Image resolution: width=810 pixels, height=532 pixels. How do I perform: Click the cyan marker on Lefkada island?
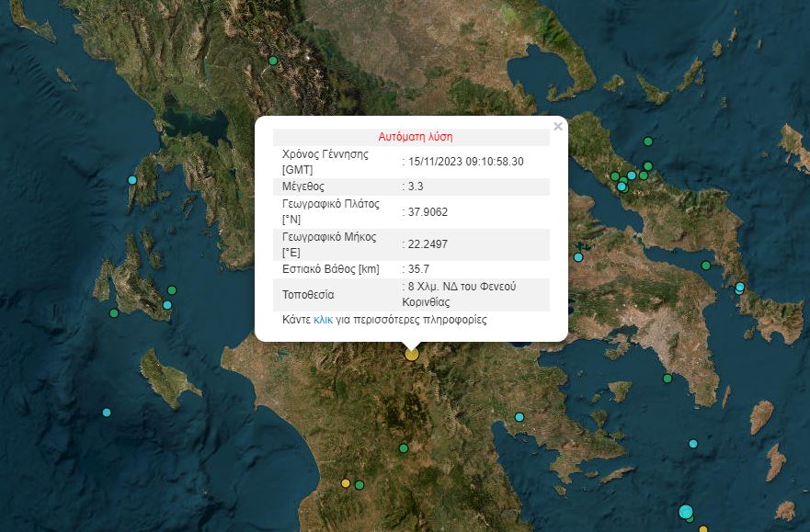(x=132, y=180)
